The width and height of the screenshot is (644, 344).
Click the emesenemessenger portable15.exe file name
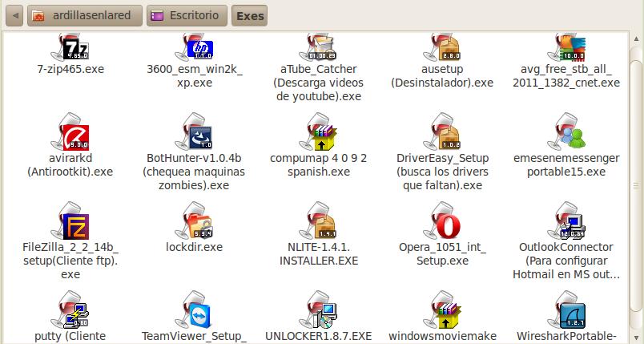[566, 165]
